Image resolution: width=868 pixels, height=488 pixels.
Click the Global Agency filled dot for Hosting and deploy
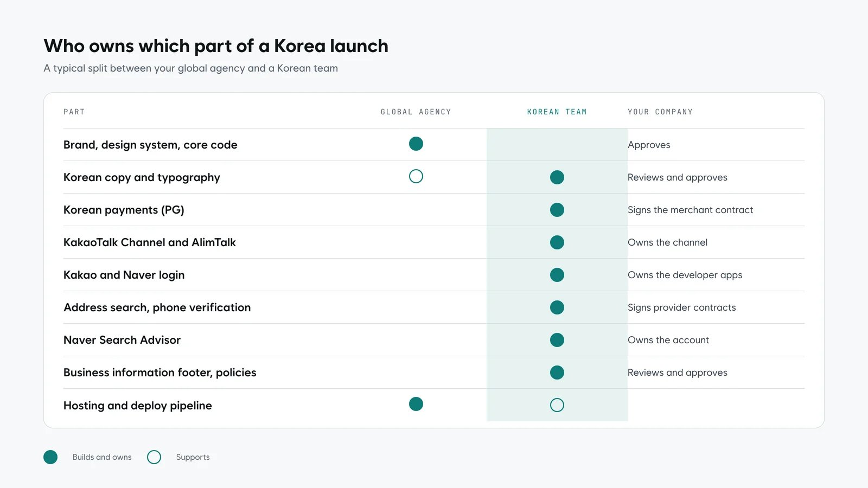click(x=416, y=404)
